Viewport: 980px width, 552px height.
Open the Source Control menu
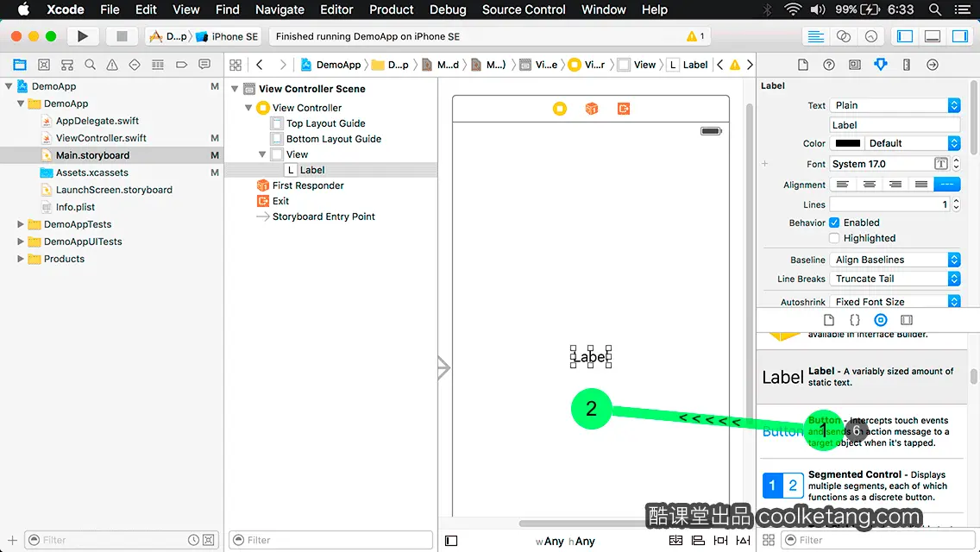524,9
